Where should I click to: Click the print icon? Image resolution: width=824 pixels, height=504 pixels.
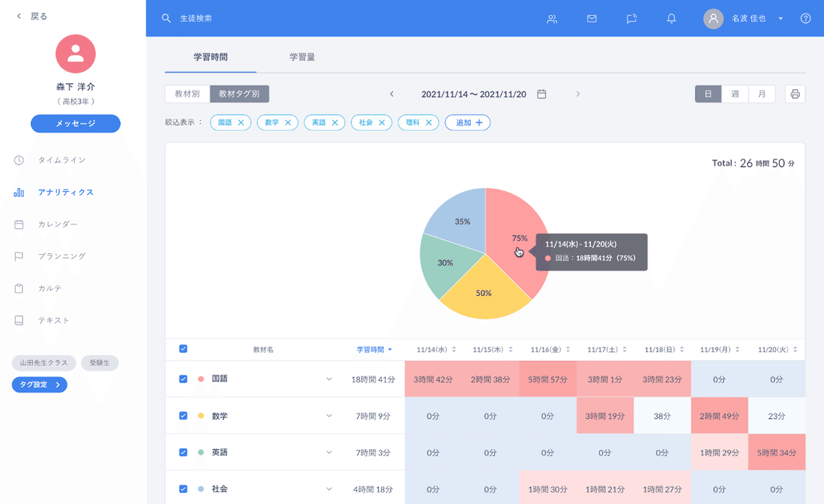click(794, 93)
